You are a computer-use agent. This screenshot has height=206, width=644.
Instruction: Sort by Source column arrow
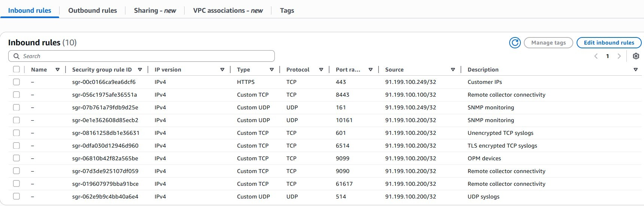point(453,70)
